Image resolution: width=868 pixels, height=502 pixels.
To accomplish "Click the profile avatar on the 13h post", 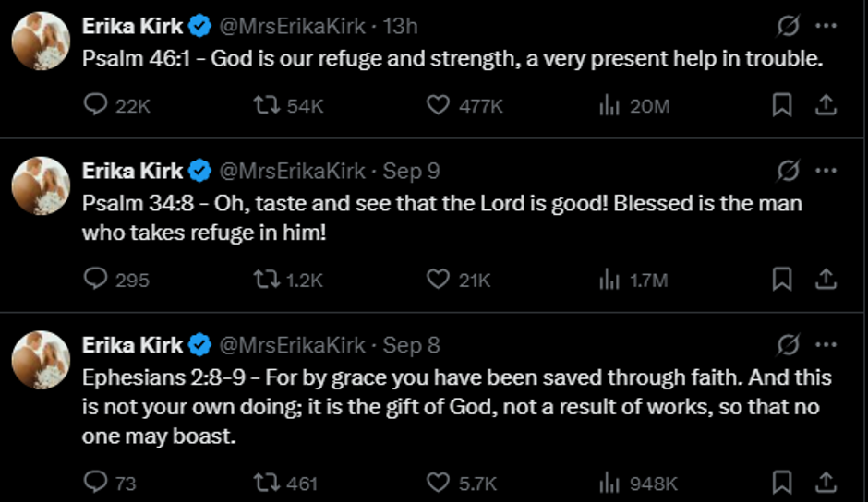I will point(41,42).
